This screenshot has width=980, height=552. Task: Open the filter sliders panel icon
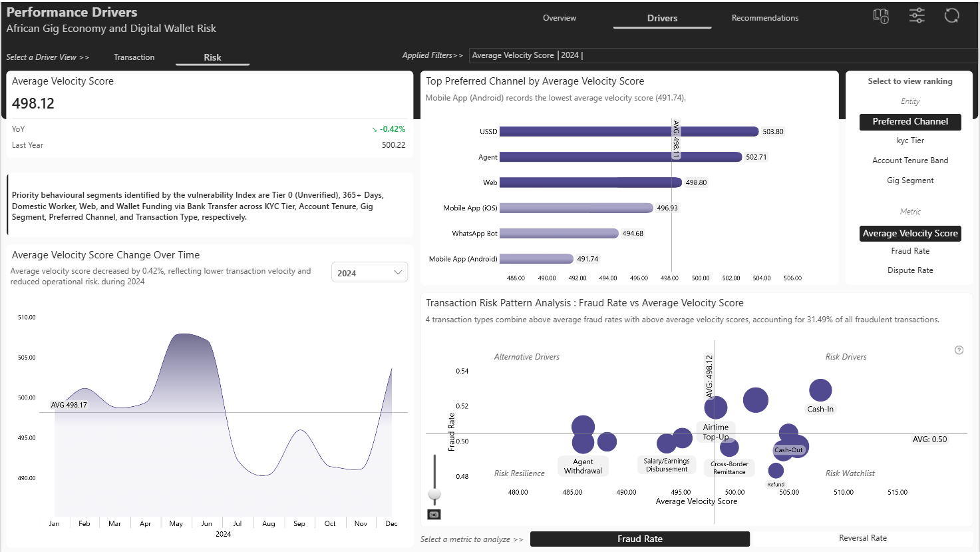click(917, 16)
